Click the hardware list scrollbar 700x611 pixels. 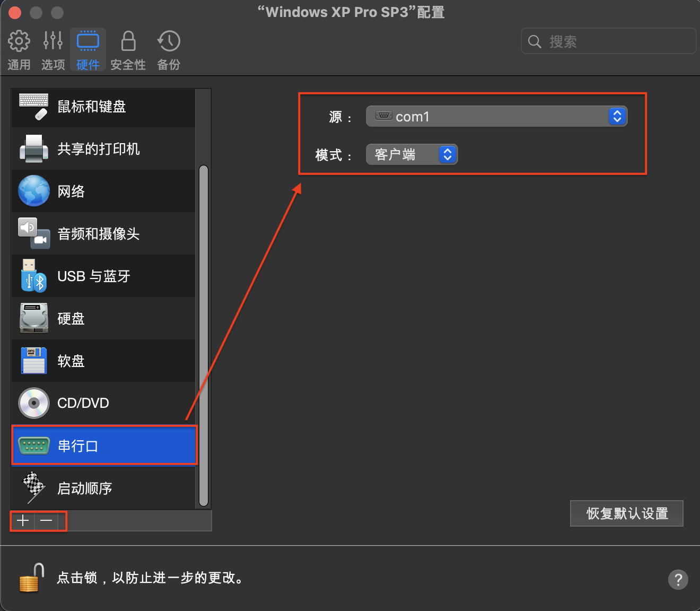[204, 336]
